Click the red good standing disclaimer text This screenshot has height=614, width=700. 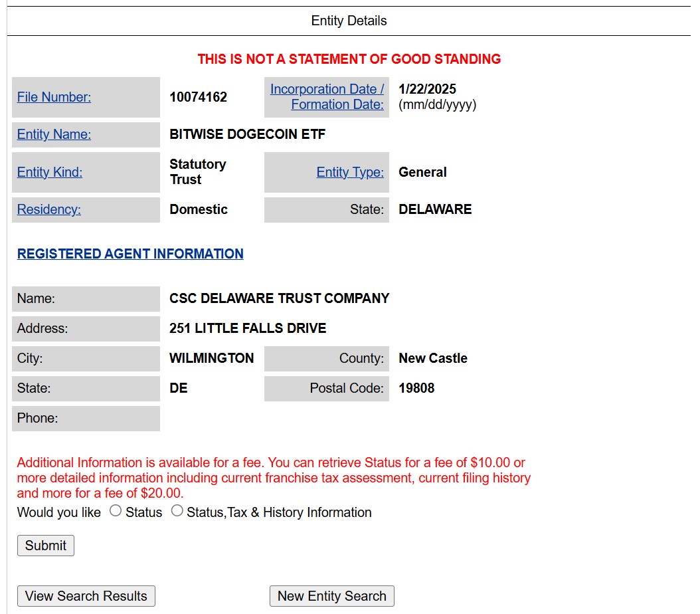tap(349, 59)
